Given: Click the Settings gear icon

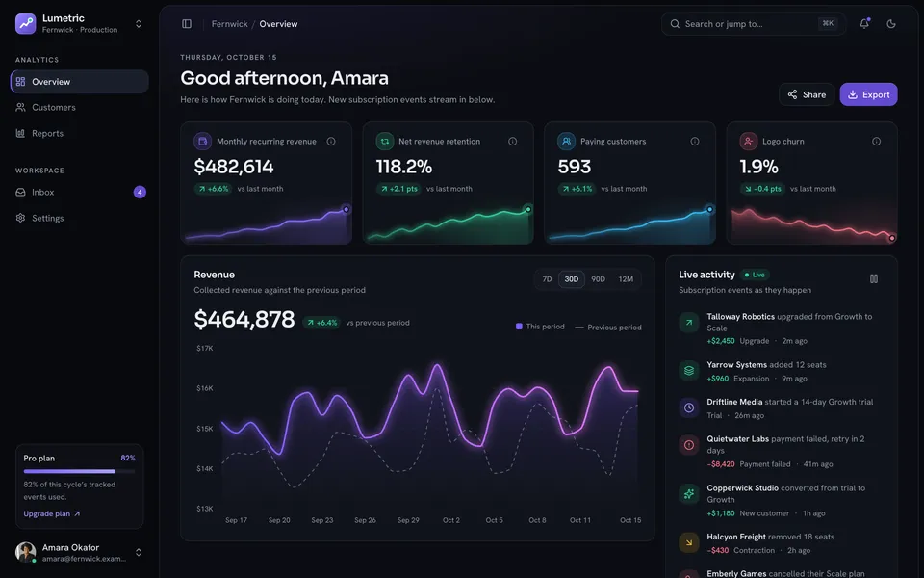Looking at the screenshot, I should [x=20, y=218].
